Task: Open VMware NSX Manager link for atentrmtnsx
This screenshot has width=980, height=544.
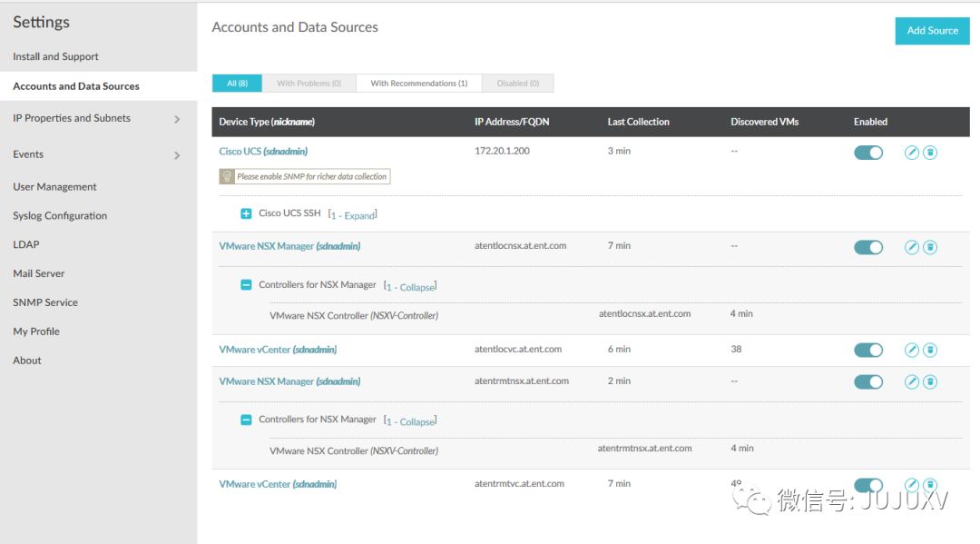Action: pyautogui.click(x=289, y=381)
